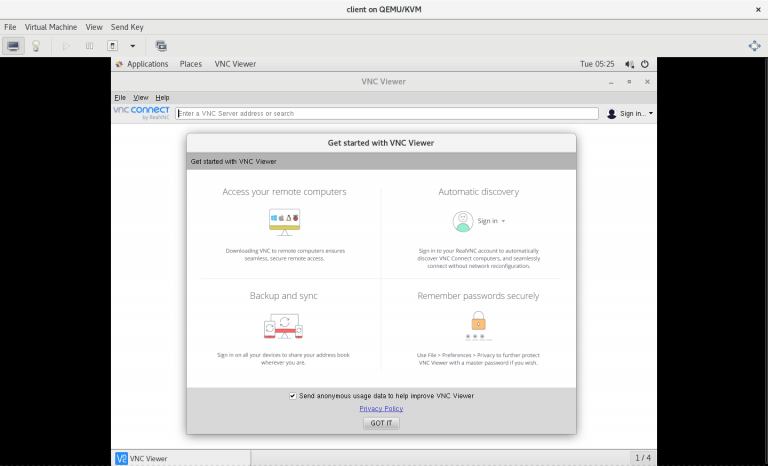Viewport: 768px width, 466px height.
Task: Click the virtual machine console monitor icon
Action: coord(14,46)
